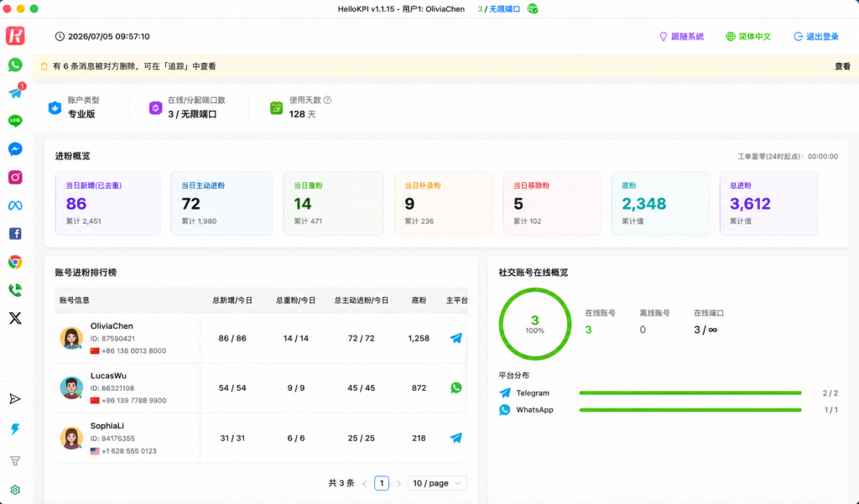Viewport: 859px width, 504px height.
Task: Click the 总主动进粉/今日 column header
Action: tap(361, 300)
